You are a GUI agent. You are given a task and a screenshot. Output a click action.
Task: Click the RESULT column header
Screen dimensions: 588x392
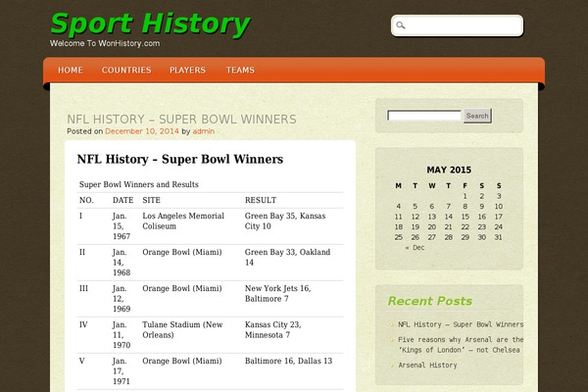point(261,200)
